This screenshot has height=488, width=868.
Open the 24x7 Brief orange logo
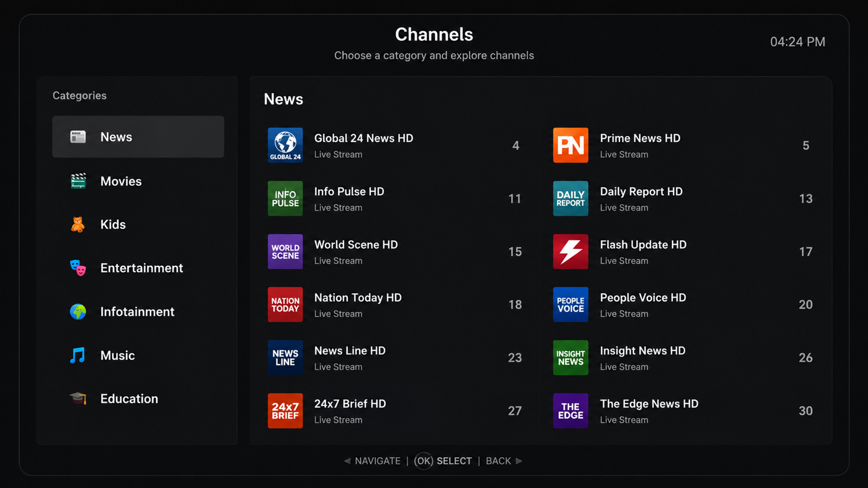[x=285, y=411]
